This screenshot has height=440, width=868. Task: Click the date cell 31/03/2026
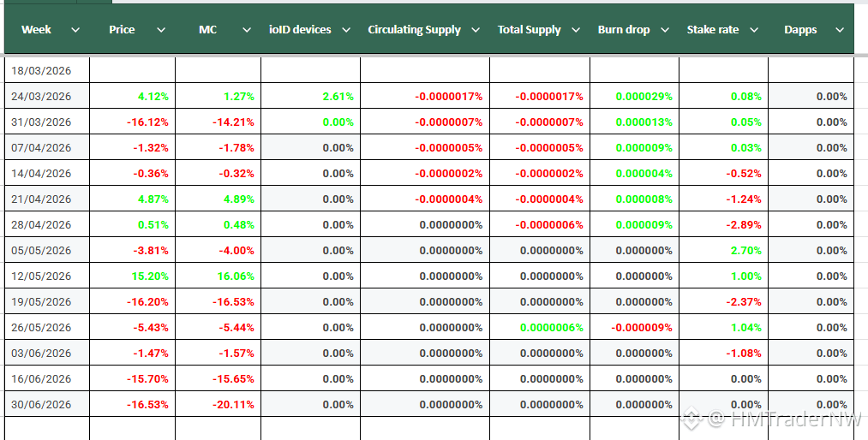click(47, 122)
